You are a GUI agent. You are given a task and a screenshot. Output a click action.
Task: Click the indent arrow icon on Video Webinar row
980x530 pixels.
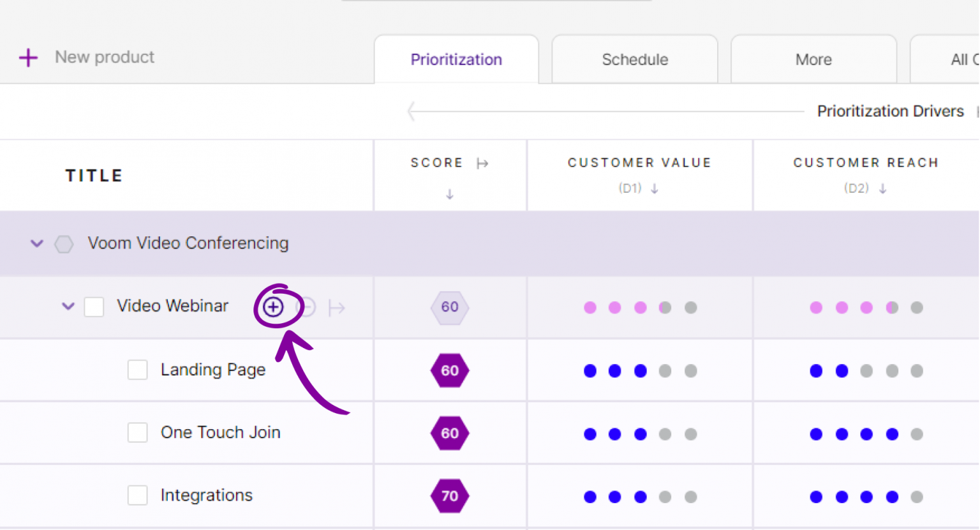tap(337, 308)
